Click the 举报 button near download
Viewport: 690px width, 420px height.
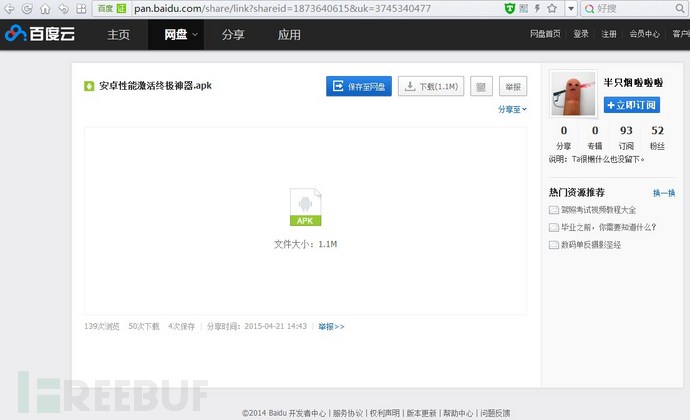coord(513,86)
